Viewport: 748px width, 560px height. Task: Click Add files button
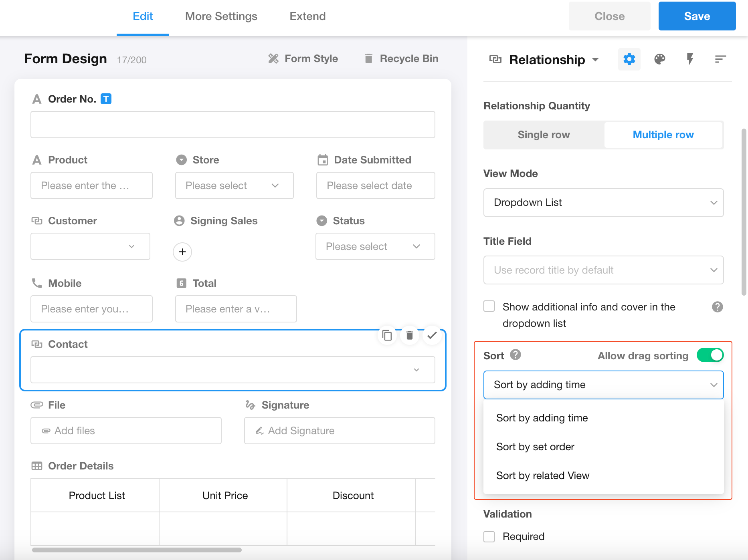click(126, 431)
